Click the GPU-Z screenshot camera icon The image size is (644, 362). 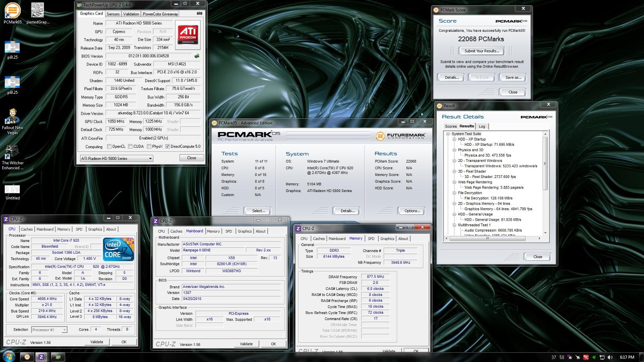pos(199,13)
